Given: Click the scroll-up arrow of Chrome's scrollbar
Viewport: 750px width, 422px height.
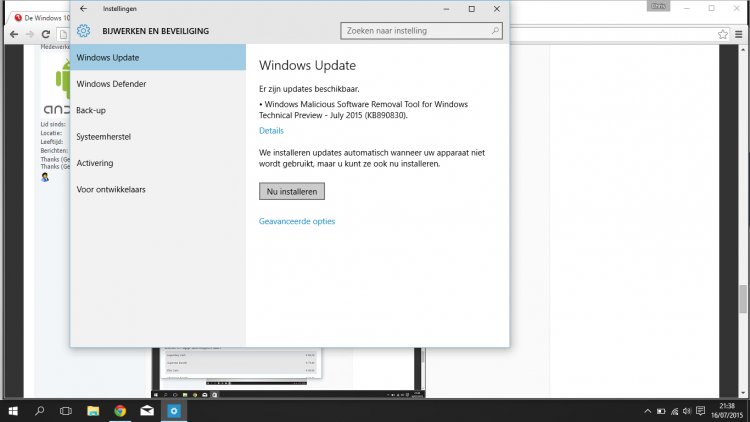Looking at the screenshot, I should pyautogui.click(x=743, y=49).
